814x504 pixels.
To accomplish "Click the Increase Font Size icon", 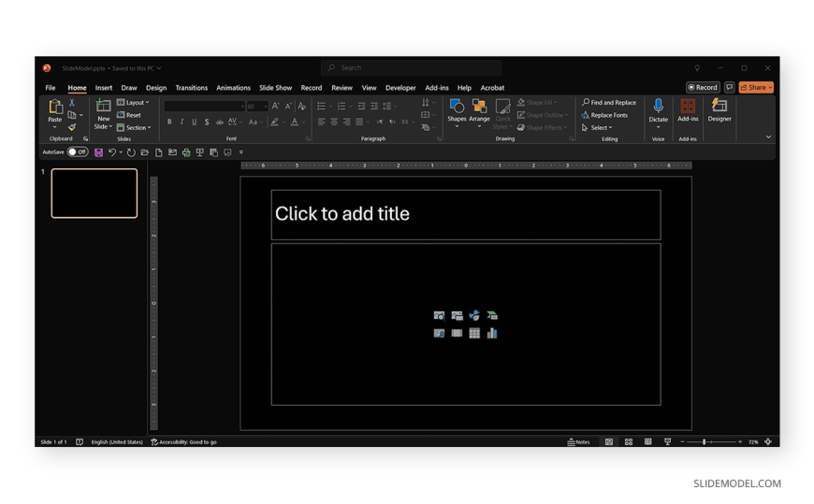I will (x=276, y=106).
